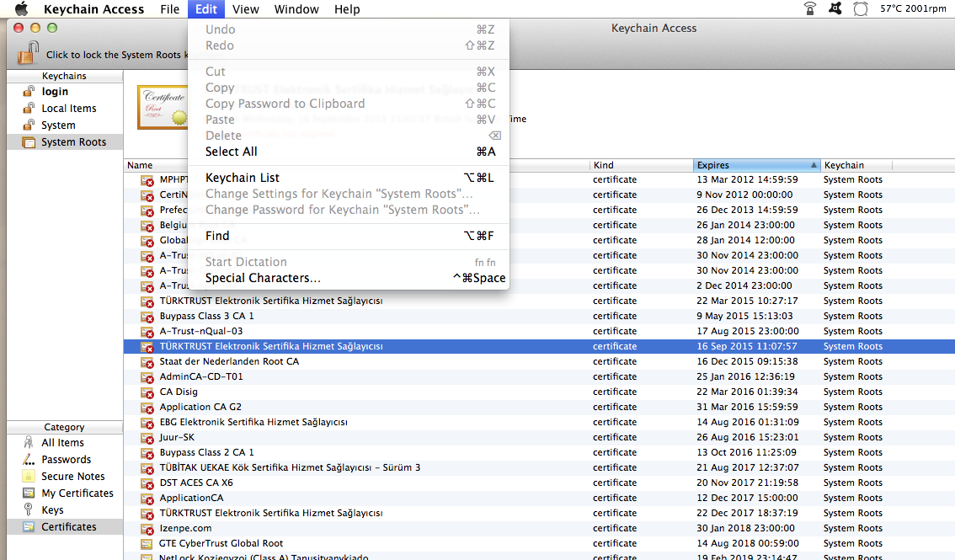Click the Keys category icon

29,509
